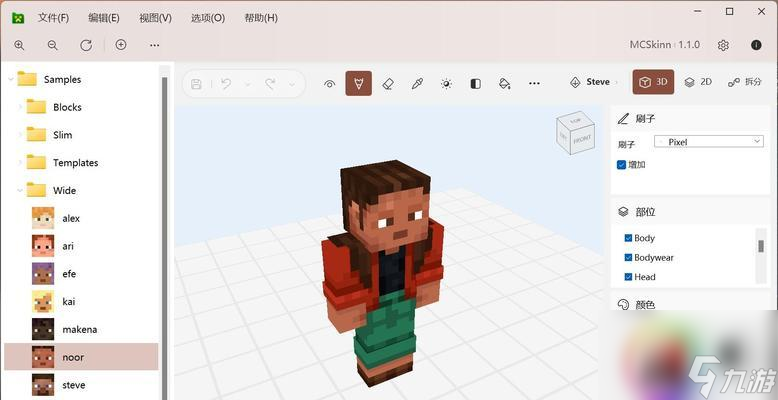Select the steve skin

click(82, 385)
